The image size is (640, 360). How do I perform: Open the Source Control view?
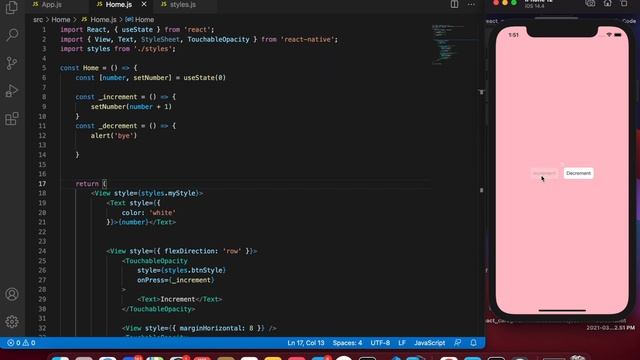point(12,63)
